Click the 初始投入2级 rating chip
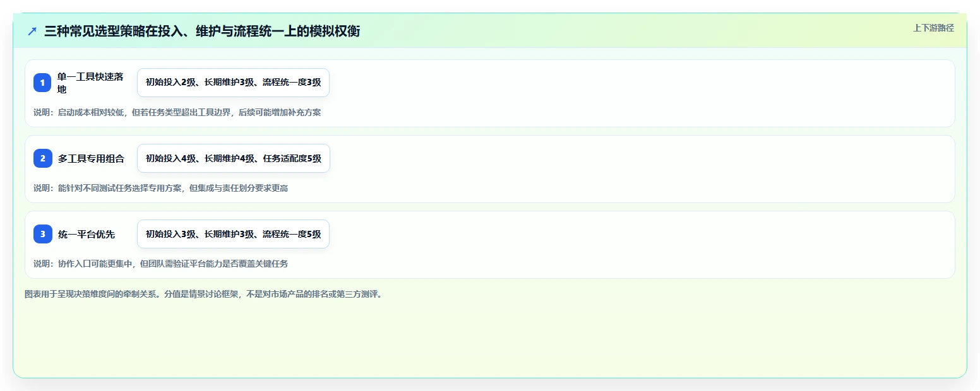This screenshot has height=391, width=980. click(x=233, y=83)
